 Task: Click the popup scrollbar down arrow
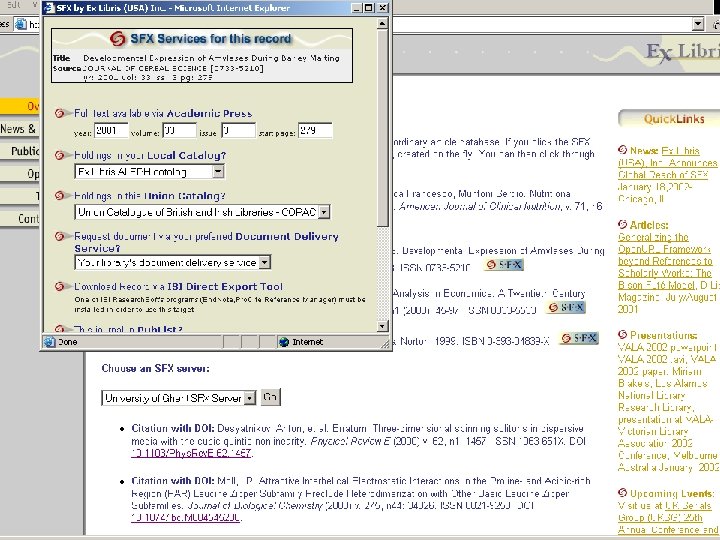click(x=382, y=326)
